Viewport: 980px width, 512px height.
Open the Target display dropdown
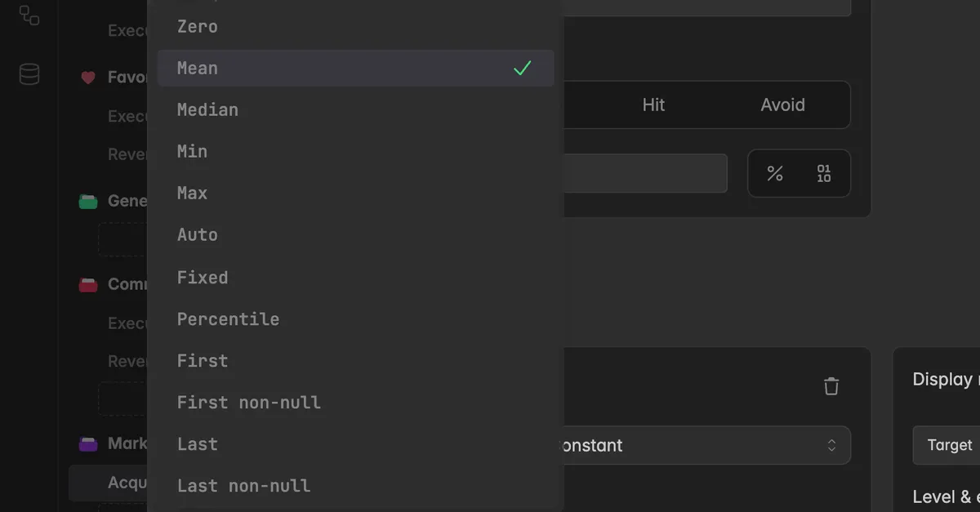click(x=947, y=445)
